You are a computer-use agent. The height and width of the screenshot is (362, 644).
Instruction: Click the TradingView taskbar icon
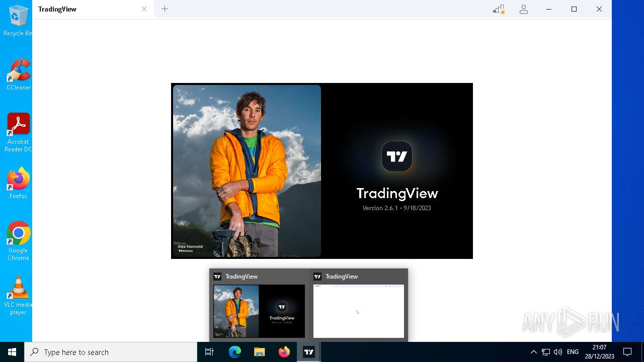[x=309, y=352]
